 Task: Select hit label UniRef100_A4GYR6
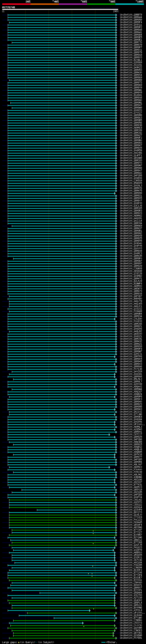pos(131,153)
